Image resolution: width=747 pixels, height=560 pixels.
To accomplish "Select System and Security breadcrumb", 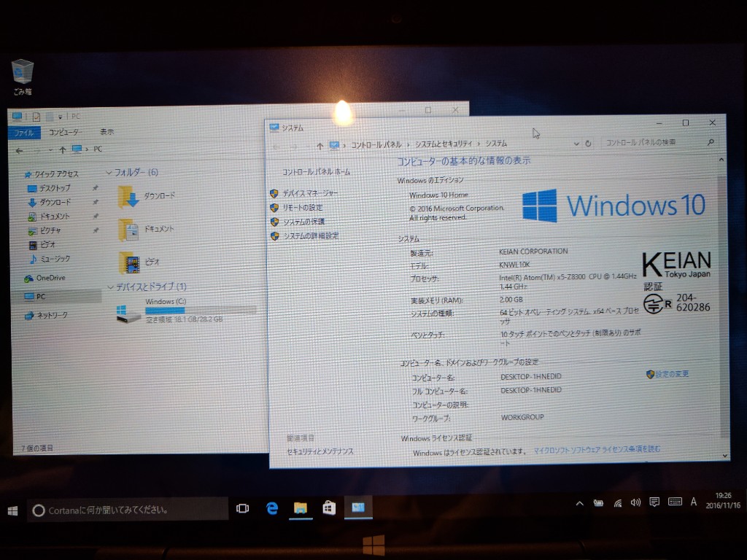I will pos(443,144).
